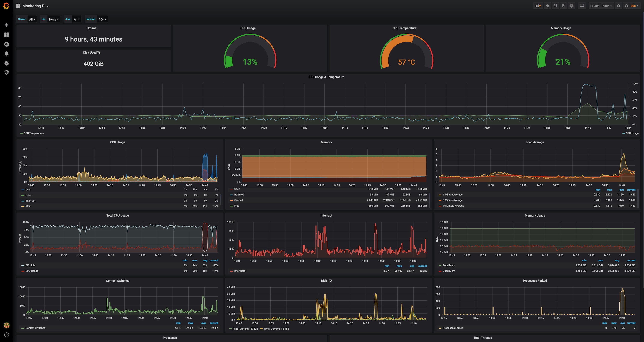Screen dimensions: 644x342
Task: Open the Share dashboard icon
Action: (x=556, y=6)
